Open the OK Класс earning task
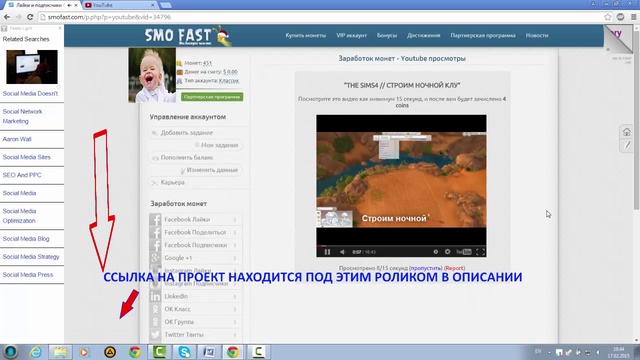 click(x=196, y=309)
